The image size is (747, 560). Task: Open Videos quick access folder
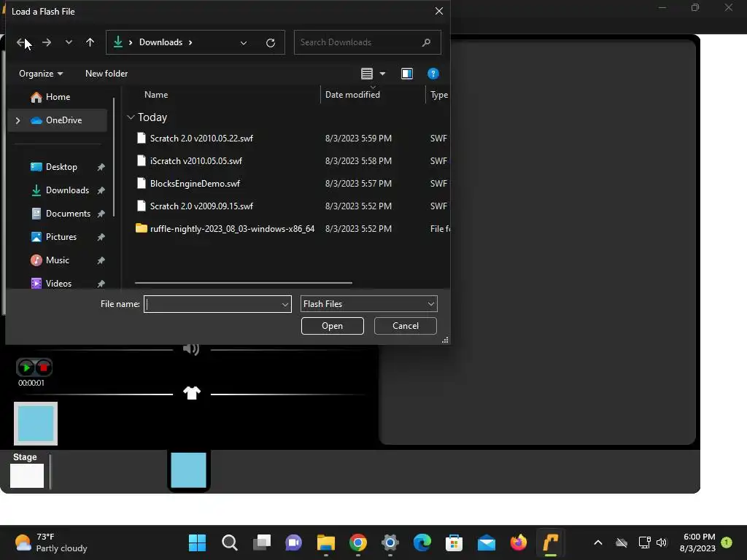tap(58, 284)
